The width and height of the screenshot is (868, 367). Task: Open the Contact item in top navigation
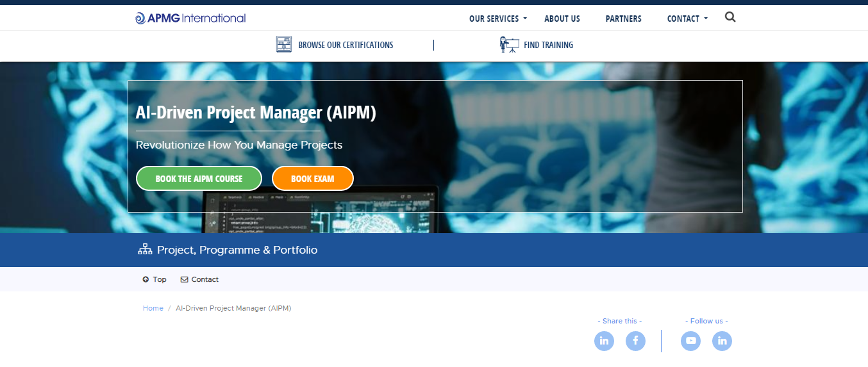tap(683, 19)
